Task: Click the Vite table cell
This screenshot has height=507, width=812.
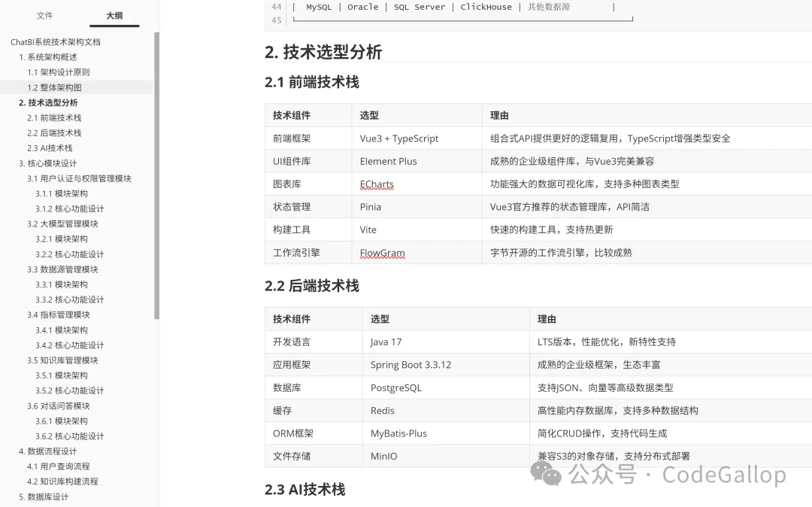Action: [x=417, y=229]
